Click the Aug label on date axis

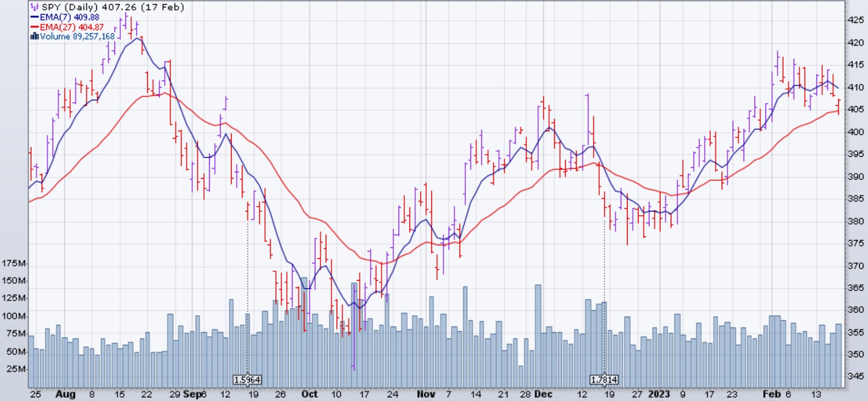pyautogui.click(x=66, y=394)
